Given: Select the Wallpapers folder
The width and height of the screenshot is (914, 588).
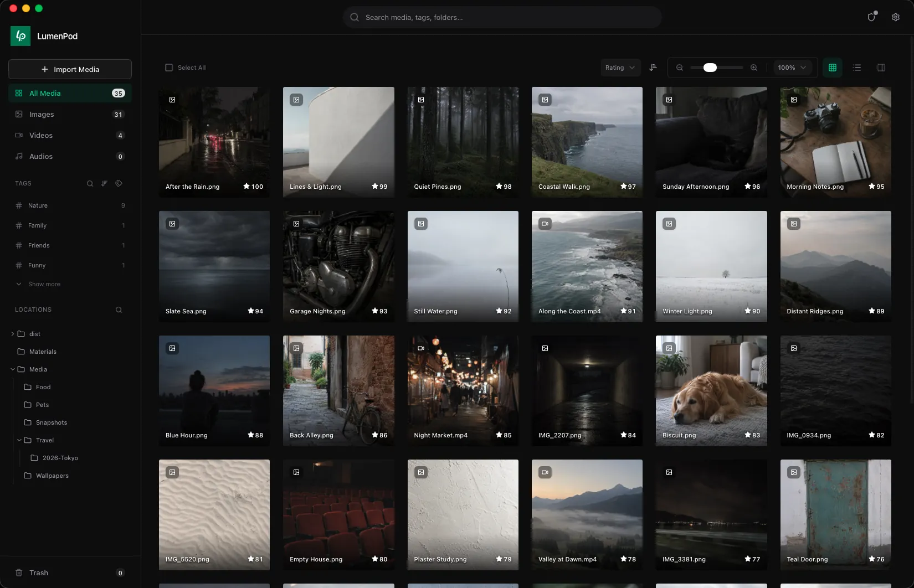Looking at the screenshot, I should (x=52, y=476).
